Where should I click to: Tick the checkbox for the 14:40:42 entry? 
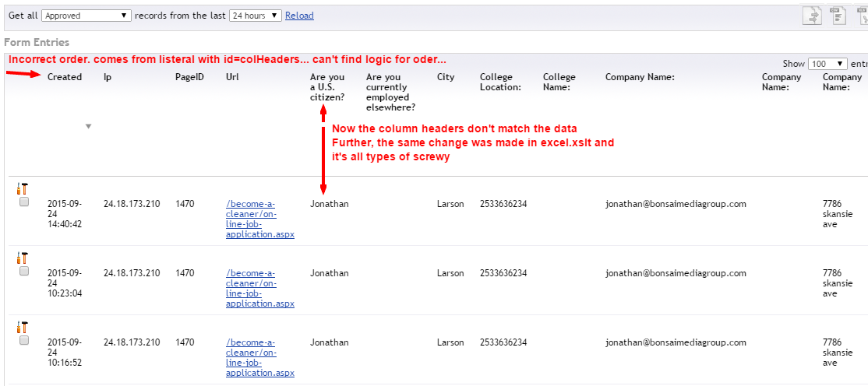pos(24,202)
